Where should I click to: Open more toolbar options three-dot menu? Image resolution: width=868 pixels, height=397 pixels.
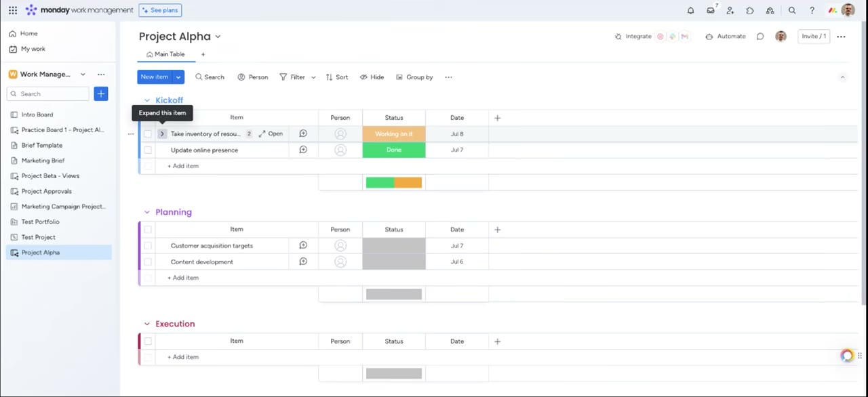tap(448, 77)
